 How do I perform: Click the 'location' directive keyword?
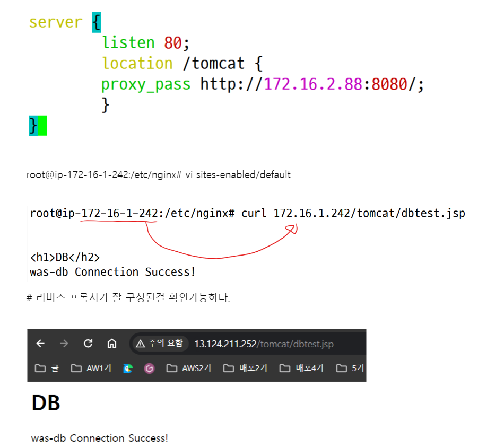coord(137,63)
